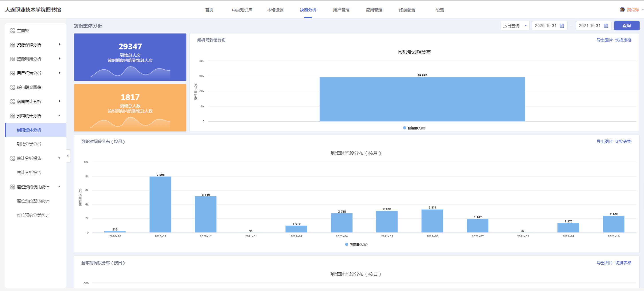Click the grid icon beside 纸电联合画像
644x291 pixels.
point(12,87)
